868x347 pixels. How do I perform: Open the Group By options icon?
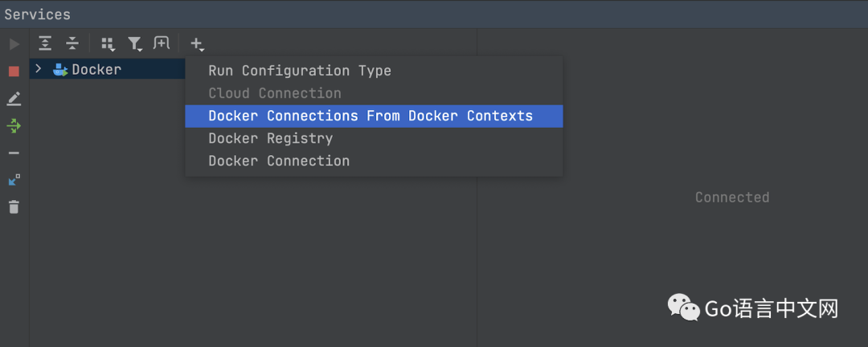(x=107, y=43)
